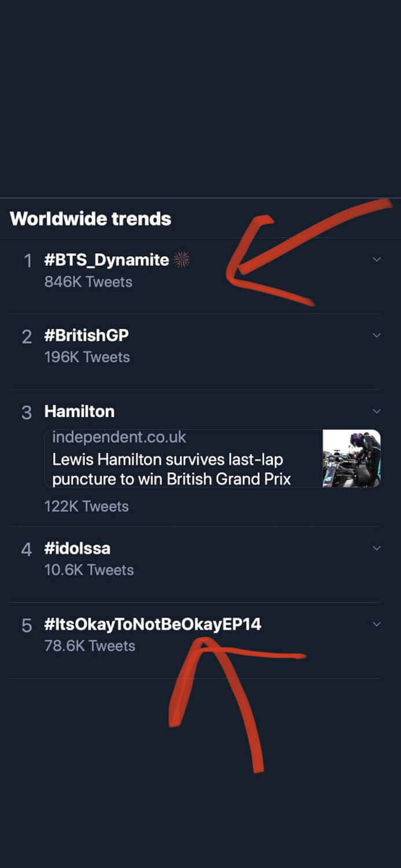View the Hamilton trending topic
Screen dimensions: 401x868
(79, 411)
